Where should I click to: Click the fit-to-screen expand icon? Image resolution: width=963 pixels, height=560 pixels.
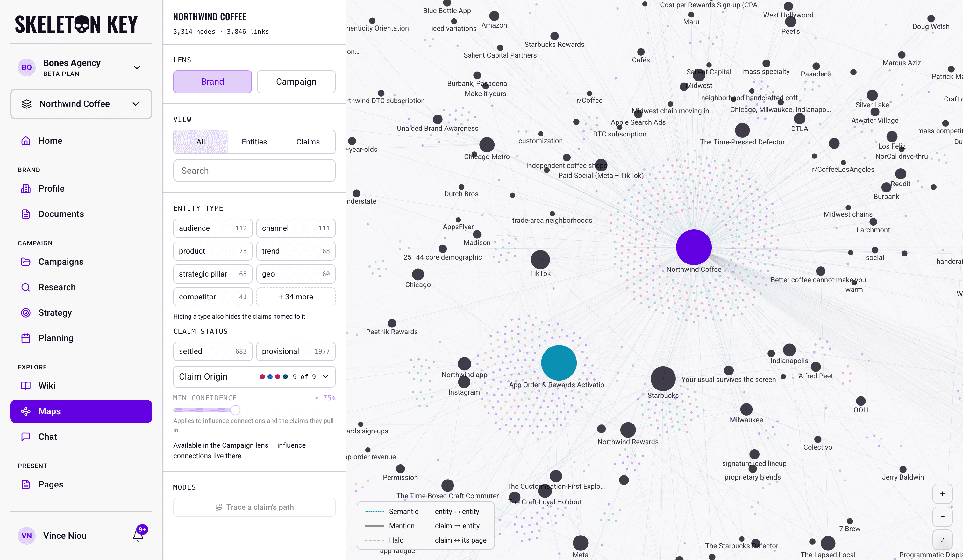pyautogui.click(x=942, y=539)
